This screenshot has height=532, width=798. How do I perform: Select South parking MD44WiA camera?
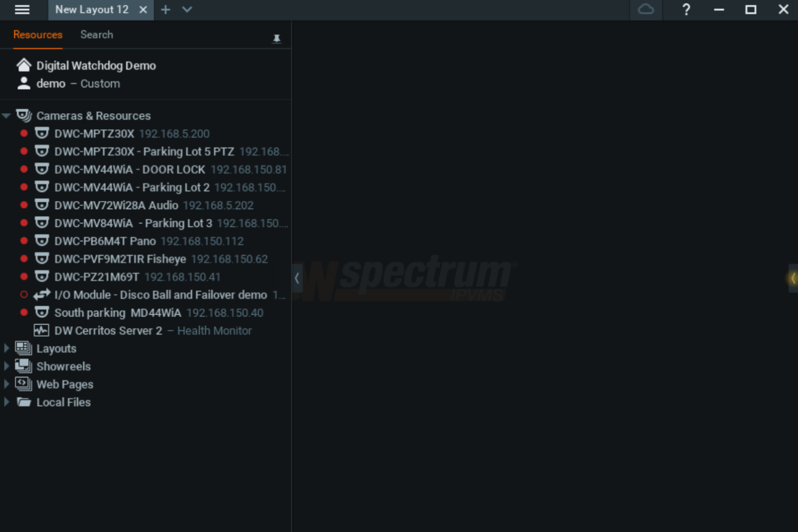click(x=117, y=313)
